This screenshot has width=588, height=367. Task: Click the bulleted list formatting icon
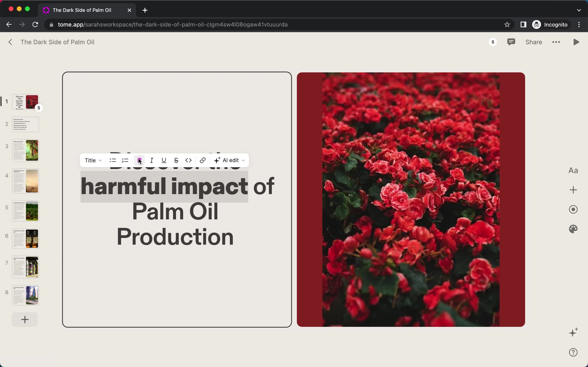click(x=112, y=160)
